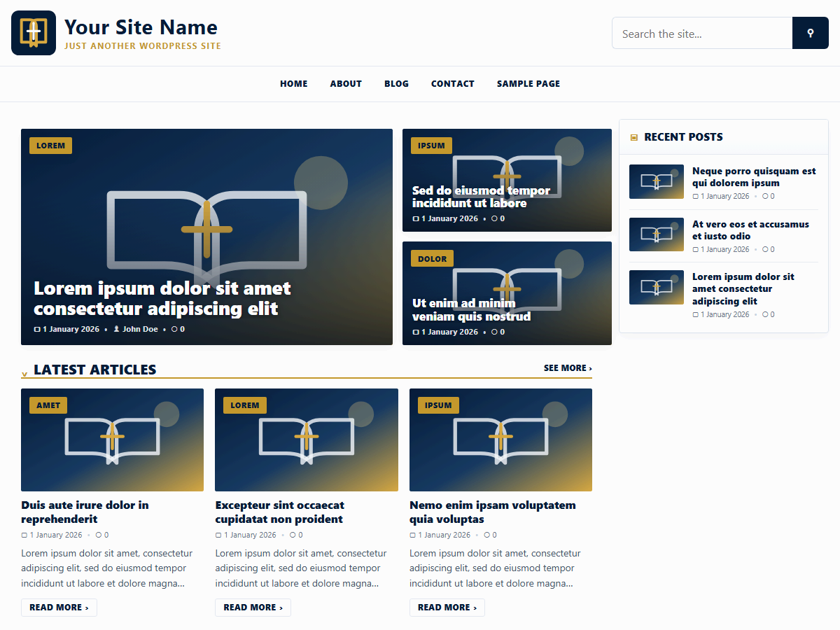Click Latest Articles section heading
The width and height of the screenshot is (840, 630).
[95, 370]
